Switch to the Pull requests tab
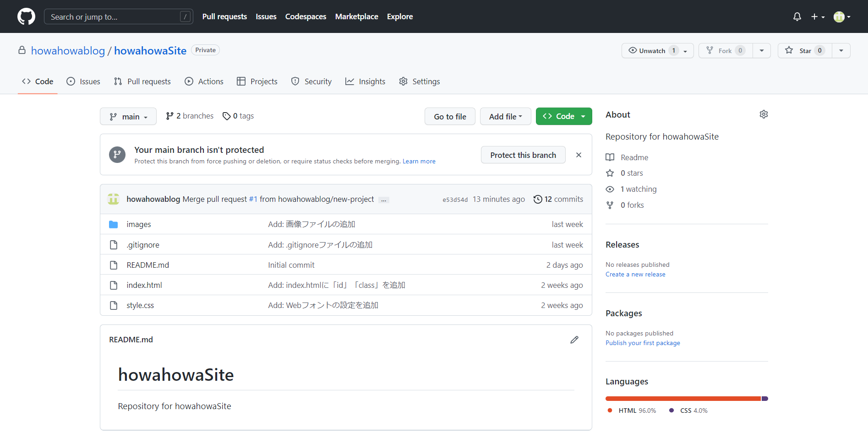Viewport: 868px width, 443px height. tap(142, 81)
